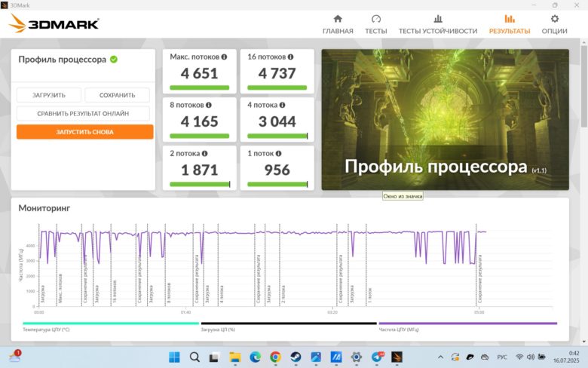The image size is (588, 368).
Task: Click the Запустить снова button
Action: (x=84, y=132)
